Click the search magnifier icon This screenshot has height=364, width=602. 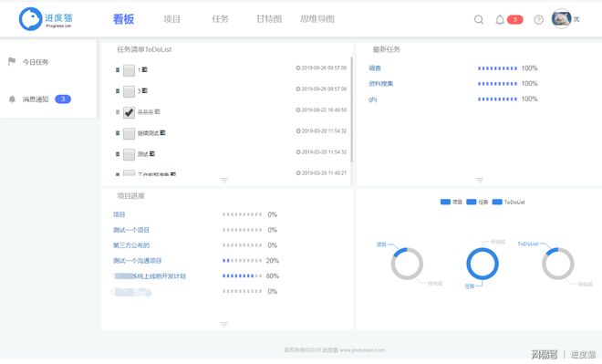point(479,19)
